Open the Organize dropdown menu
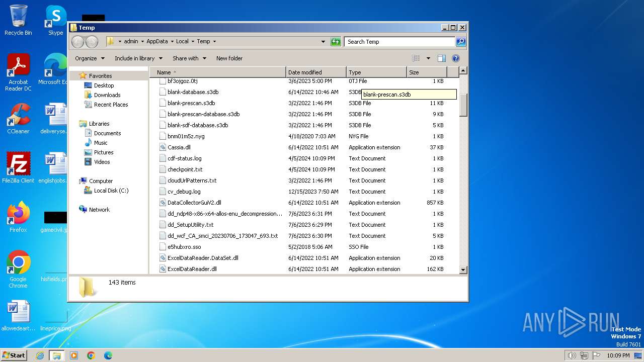This screenshot has height=362, width=644. click(90, 58)
